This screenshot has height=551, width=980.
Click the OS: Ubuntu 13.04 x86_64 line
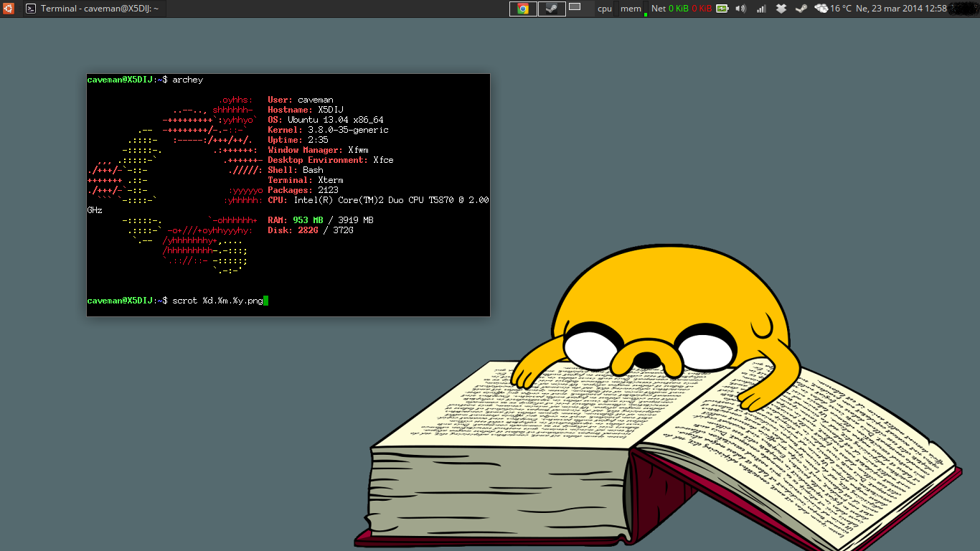(x=326, y=120)
